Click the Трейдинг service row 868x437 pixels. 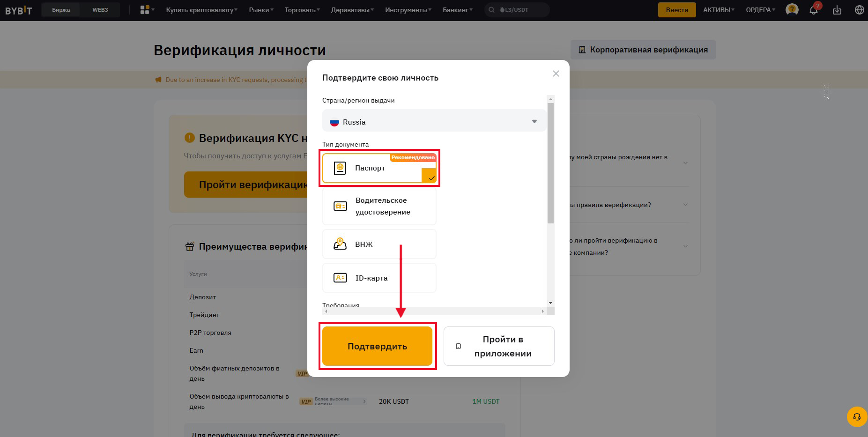[204, 315]
